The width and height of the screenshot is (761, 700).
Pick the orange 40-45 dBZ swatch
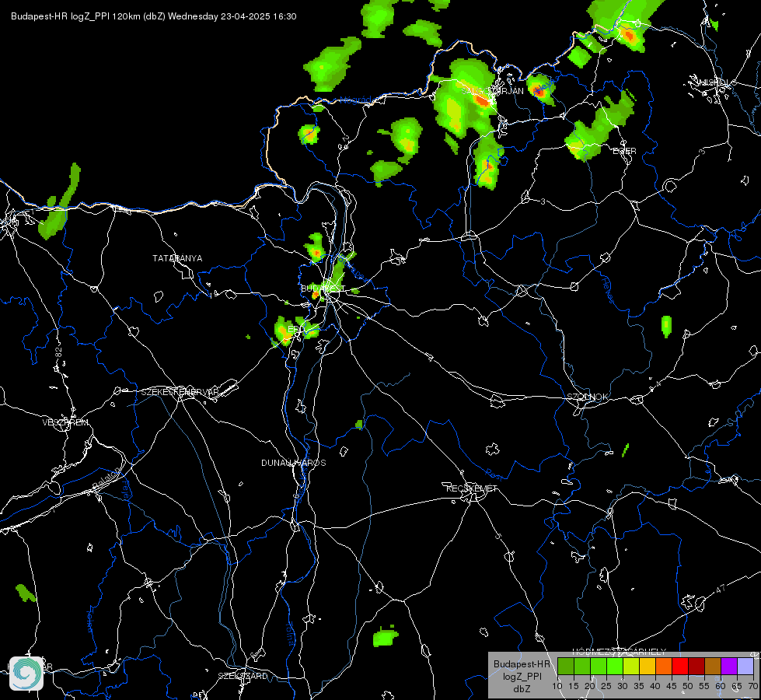tap(664, 666)
